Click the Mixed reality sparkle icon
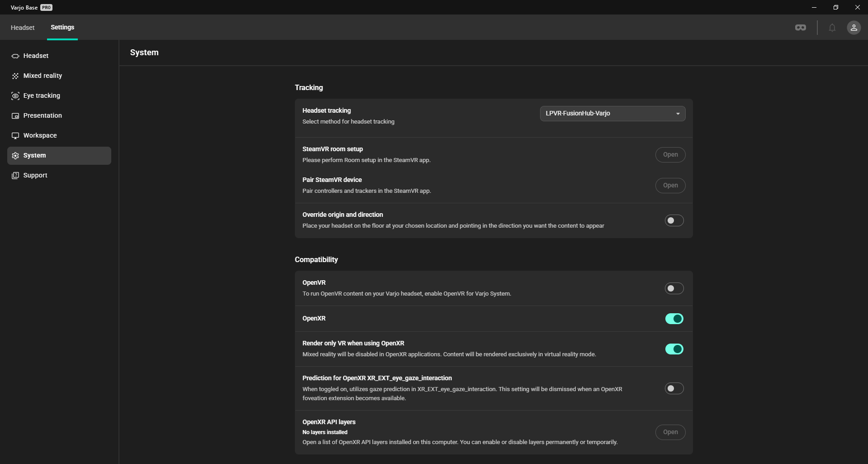 [15, 76]
